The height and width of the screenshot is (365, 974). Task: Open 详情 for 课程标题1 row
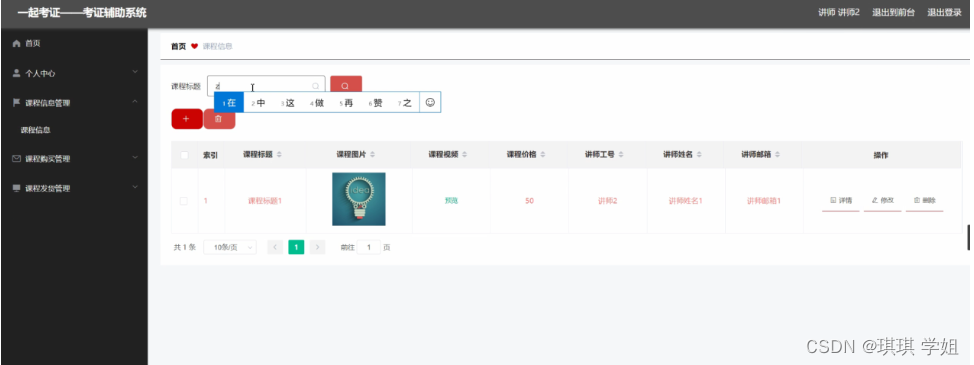click(x=840, y=201)
